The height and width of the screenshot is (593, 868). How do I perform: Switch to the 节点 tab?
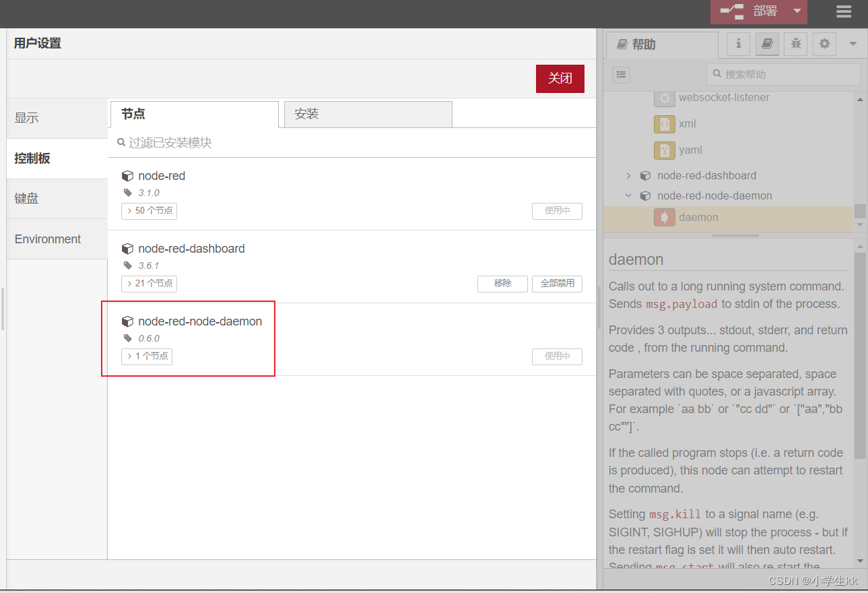194,114
